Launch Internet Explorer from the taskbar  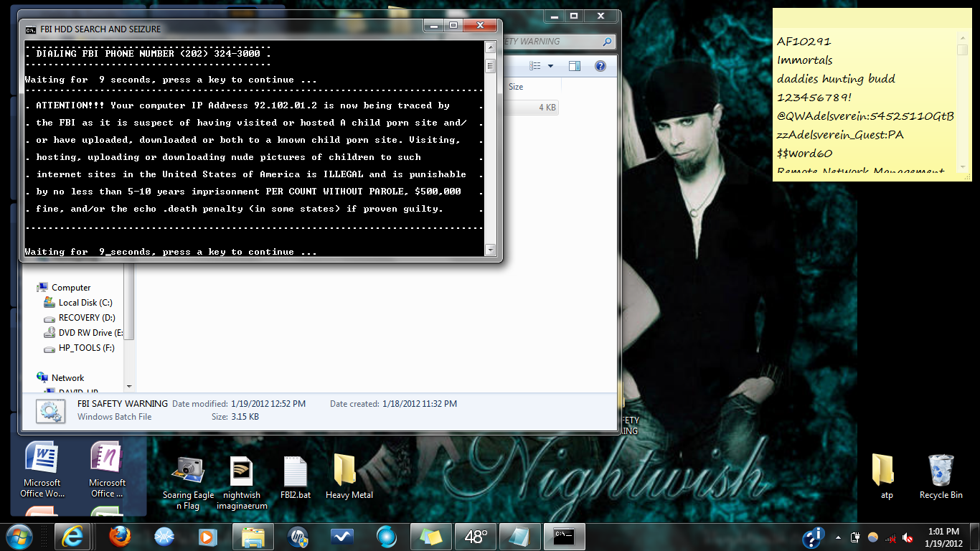(72, 536)
